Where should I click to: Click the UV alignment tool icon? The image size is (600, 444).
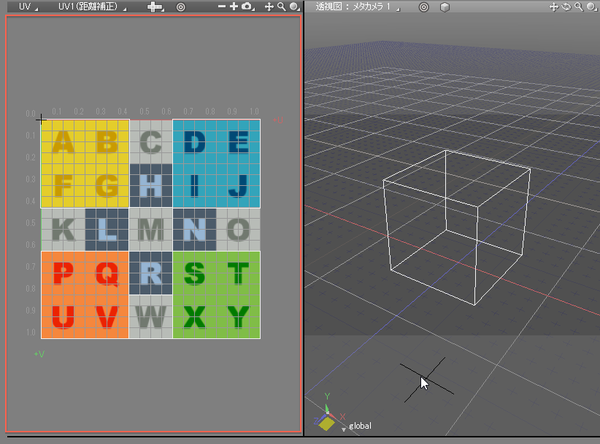tap(154, 6)
